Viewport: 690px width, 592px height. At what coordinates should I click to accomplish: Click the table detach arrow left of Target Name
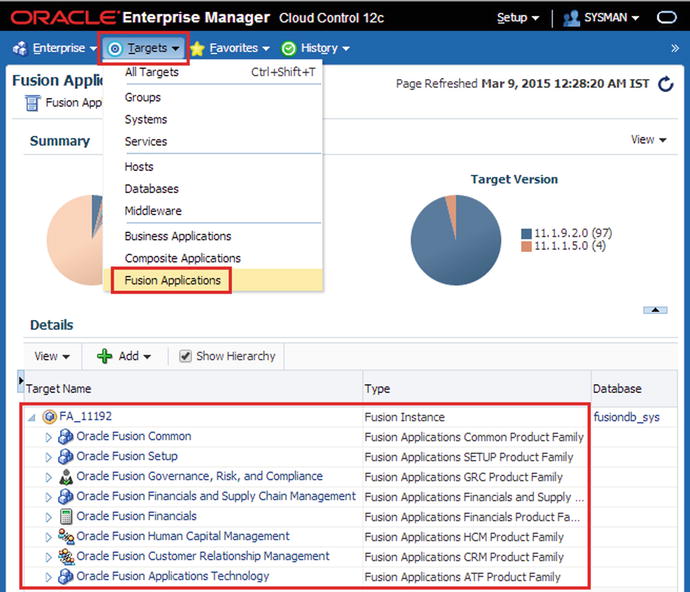[20, 381]
